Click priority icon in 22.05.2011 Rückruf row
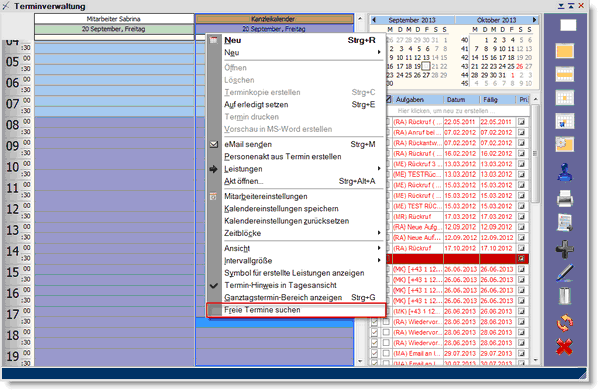Screen dimensions: 599x391 521,122
